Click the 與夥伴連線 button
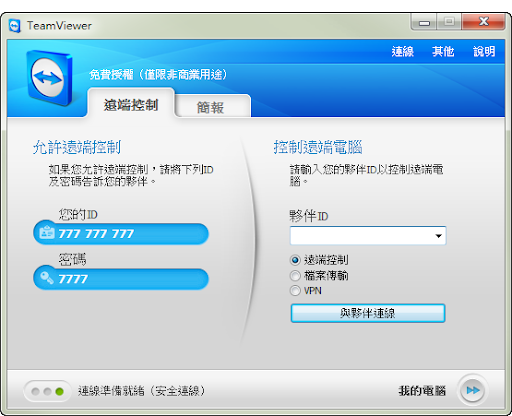This screenshot has height=416, width=512. 368,313
